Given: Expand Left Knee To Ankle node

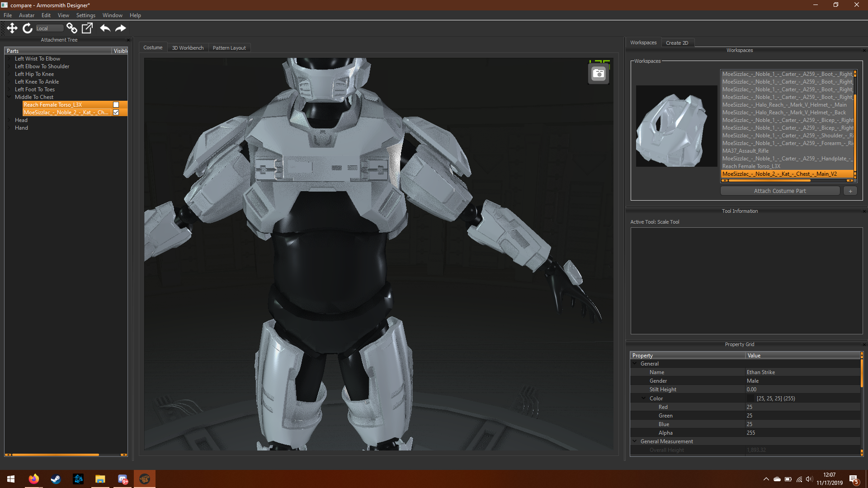Looking at the screenshot, I should 9,82.
